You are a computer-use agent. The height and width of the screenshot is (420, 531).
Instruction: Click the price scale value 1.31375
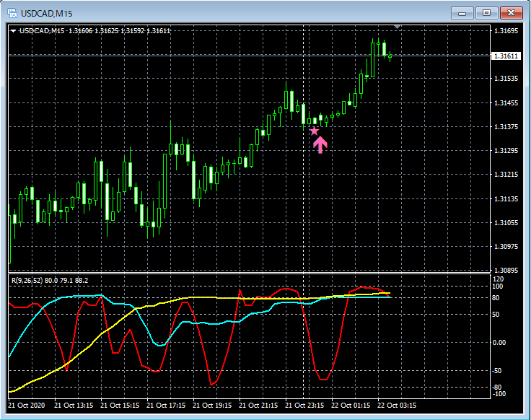506,127
